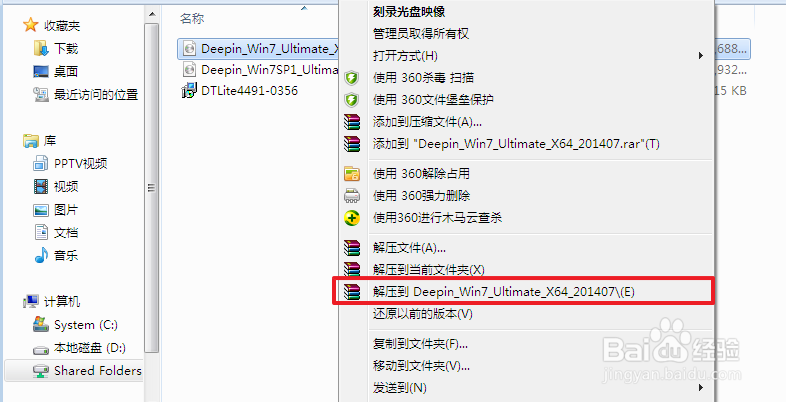
Task: Click the sort arrow above 名称 column
Action: [303, 9]
